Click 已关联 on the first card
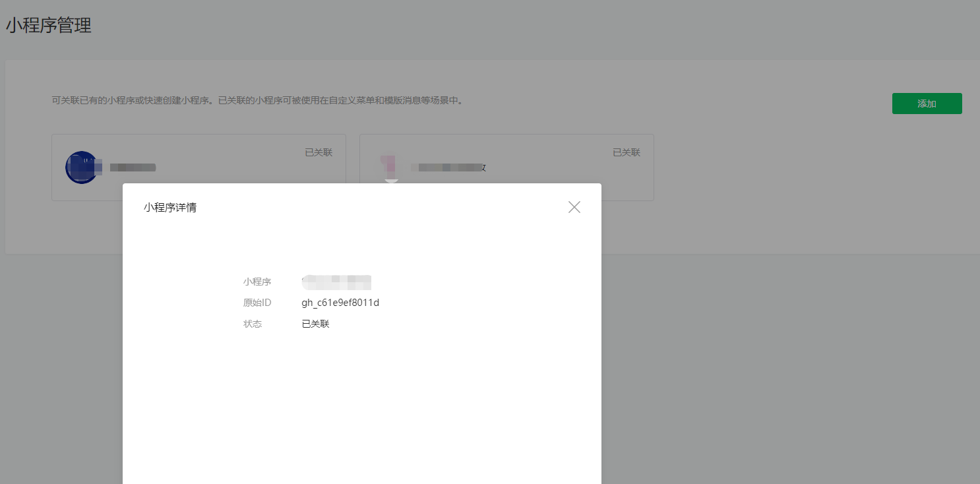The height and width of the screenshot is (484, 980). [x=319, y=152]
